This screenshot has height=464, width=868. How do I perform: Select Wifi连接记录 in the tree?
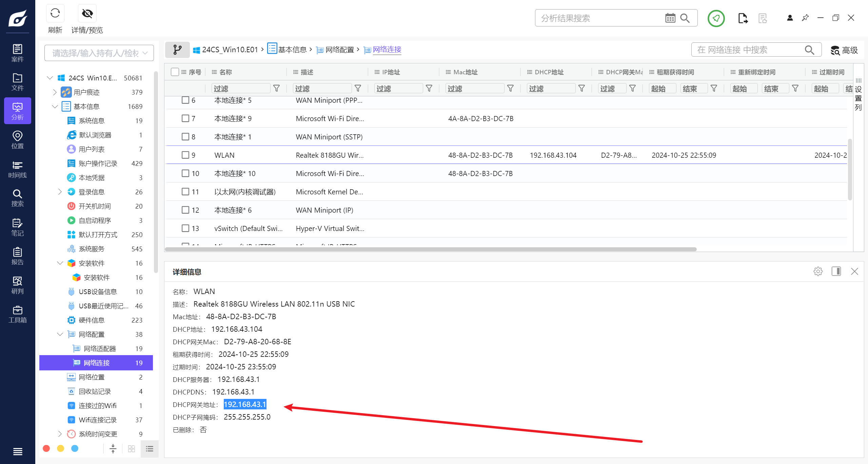coord(98,420)
